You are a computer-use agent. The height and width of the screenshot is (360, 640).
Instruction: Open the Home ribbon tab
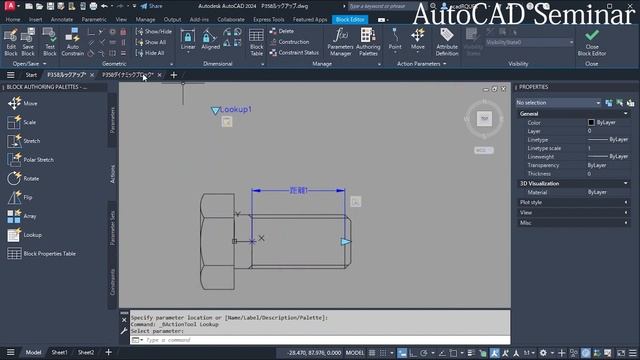point(13,19)
